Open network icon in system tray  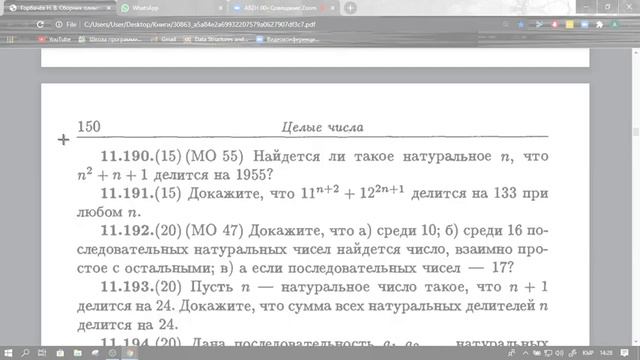click(548, 353)
